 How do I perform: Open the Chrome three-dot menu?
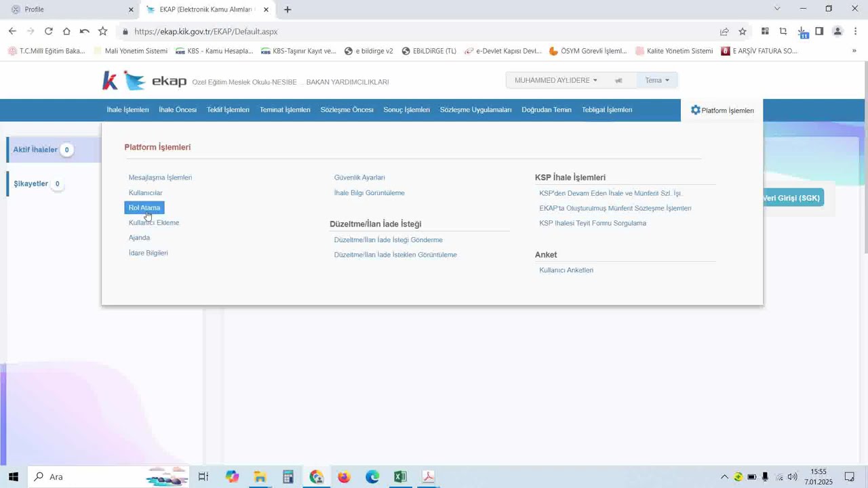click(856, 31)
